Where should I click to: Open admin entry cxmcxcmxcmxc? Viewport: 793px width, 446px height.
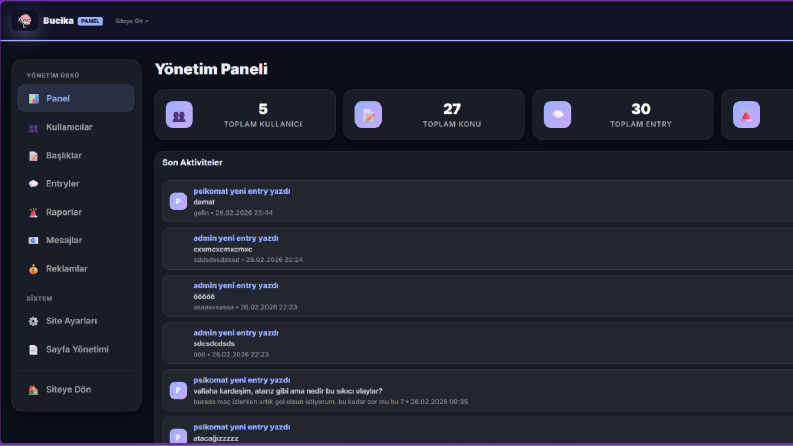pos(477,248)
